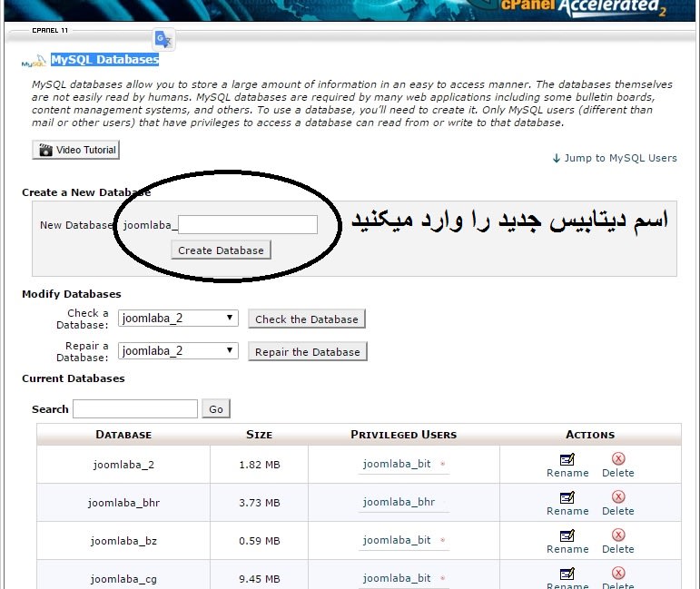700x589 pixels.
Task: Click Delete icon for joomlaba_cg
Action: point(618,573)
